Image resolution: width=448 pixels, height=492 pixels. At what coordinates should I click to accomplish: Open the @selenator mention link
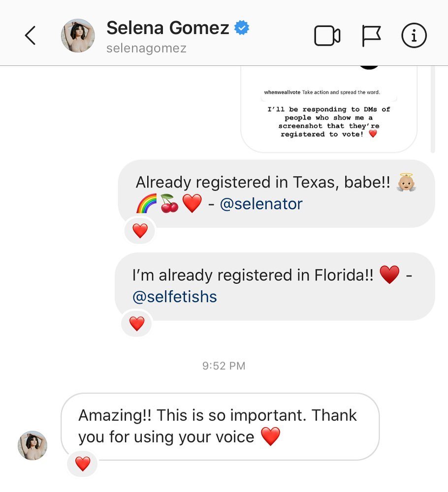tap(261, 204)
